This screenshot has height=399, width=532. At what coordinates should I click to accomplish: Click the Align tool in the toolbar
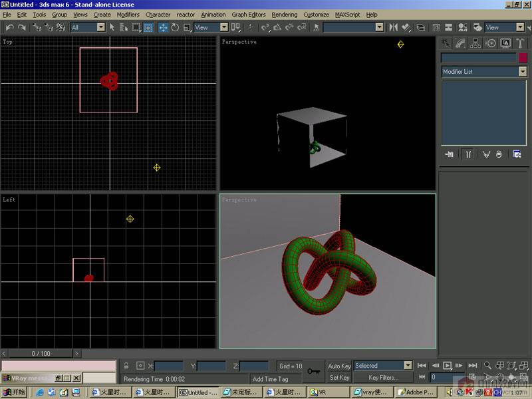(x=406, y=27)
